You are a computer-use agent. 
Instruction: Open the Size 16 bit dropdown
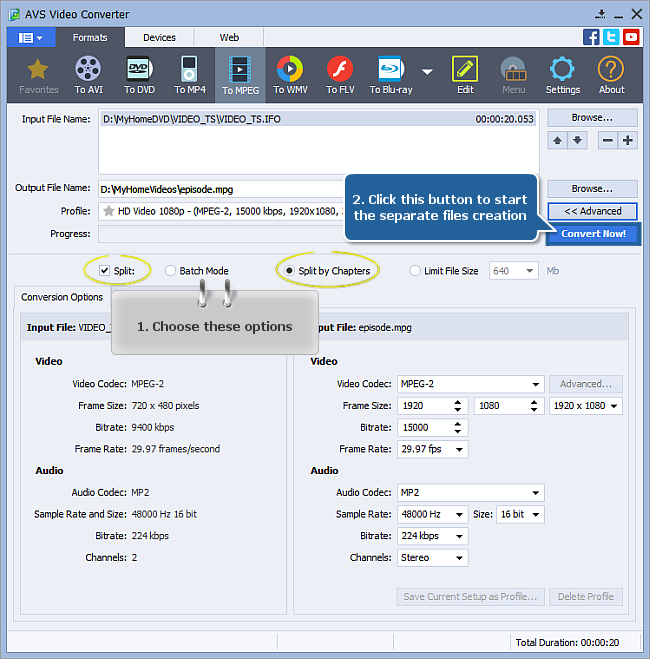(x=520, y=514)
